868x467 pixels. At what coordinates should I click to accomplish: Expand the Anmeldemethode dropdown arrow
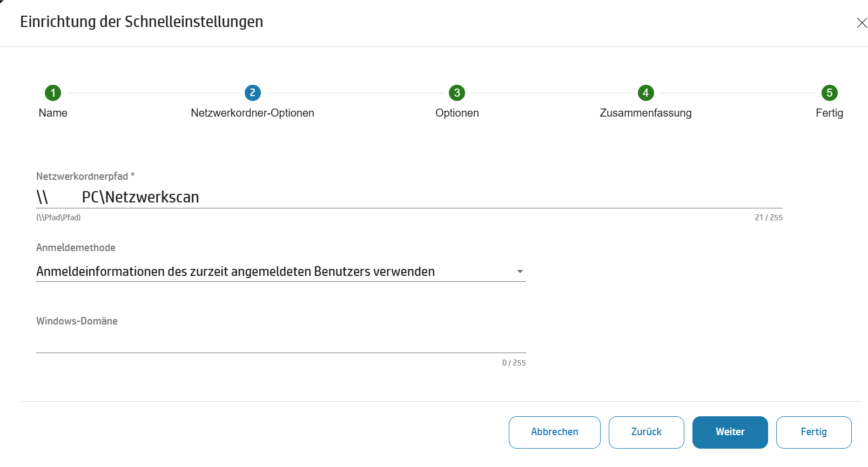pyautogui.click(x=520, y=272)
